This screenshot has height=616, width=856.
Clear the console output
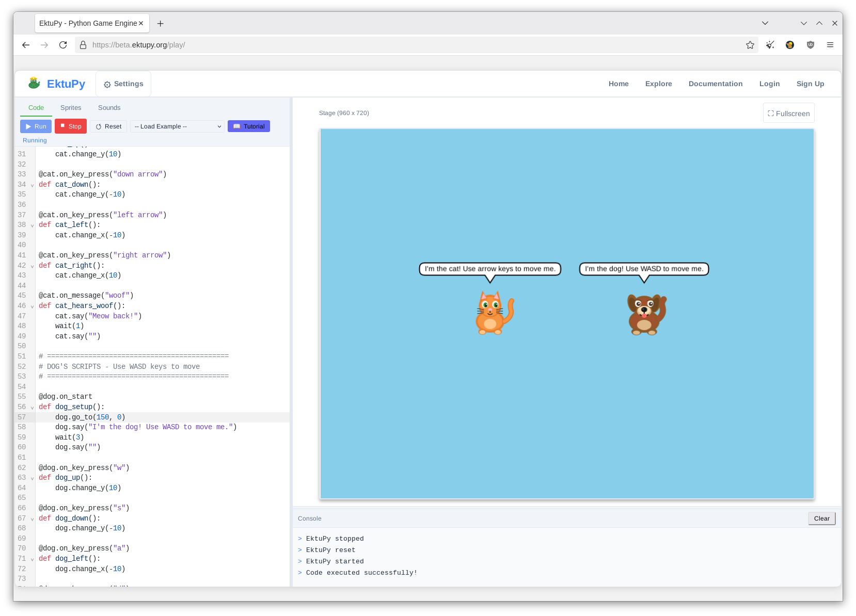[x=821, y=518]
